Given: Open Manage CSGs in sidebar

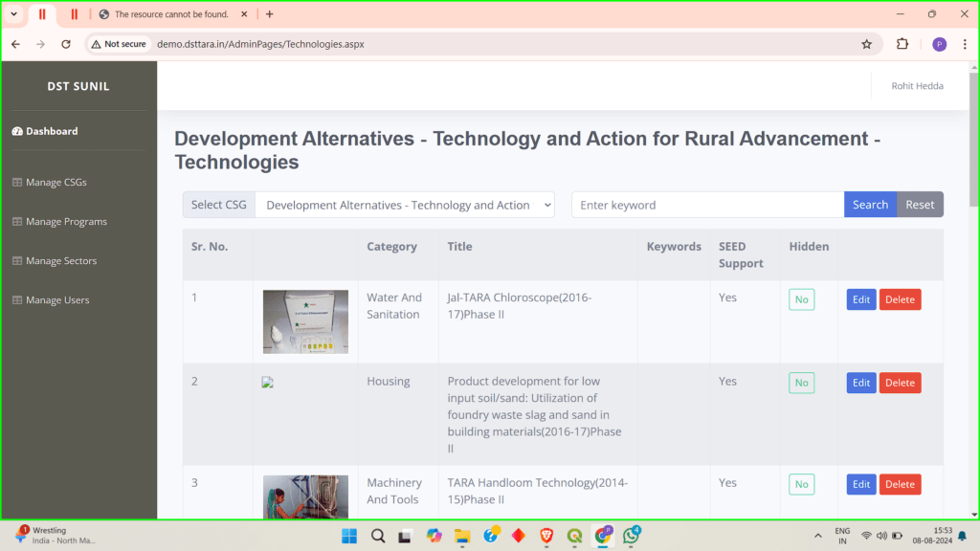Looking at the screenshot, I should pos(50,183).
